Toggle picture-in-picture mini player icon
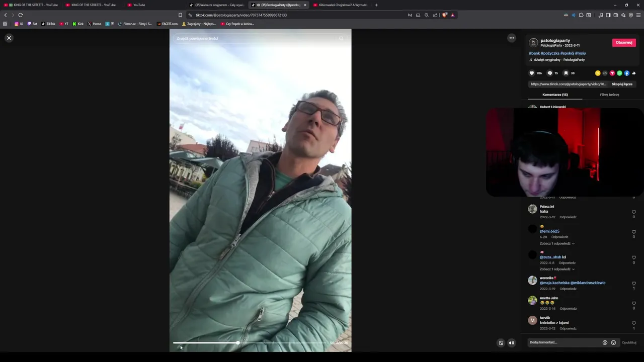The image size is (644, 362). (x=501, y=343)
